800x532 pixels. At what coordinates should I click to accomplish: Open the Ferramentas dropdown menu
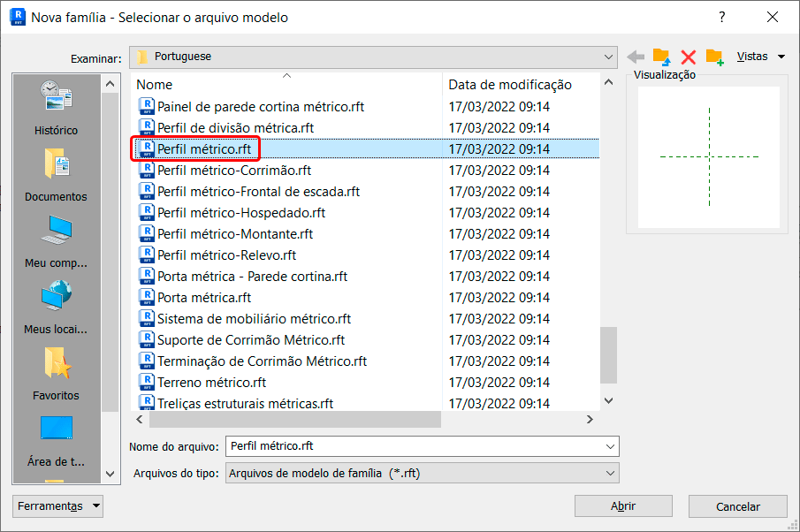pyautogui.click(x=58, y=506)
